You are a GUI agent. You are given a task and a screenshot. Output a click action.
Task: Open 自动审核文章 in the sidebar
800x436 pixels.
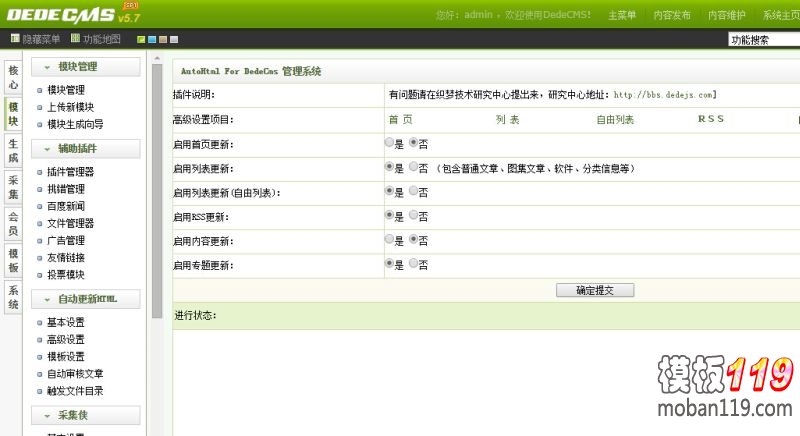[x=75, y=374]
